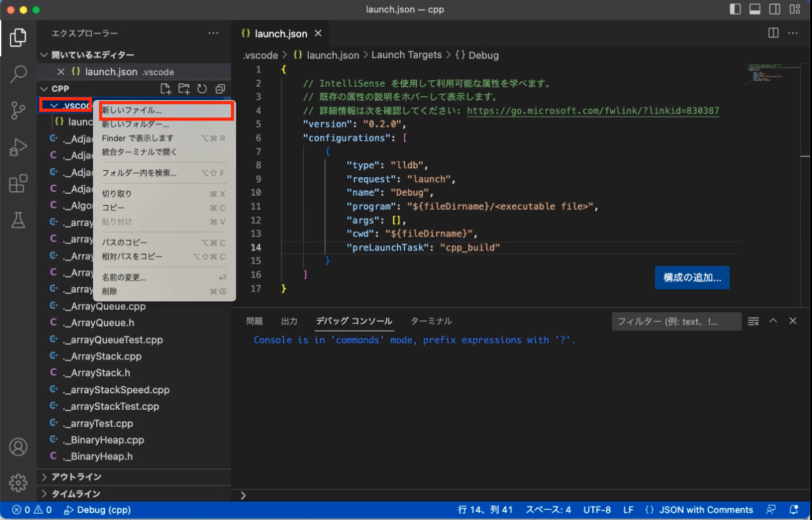
Task: Open the go.microsoft.com fwlink URL
Action: tap(593, 111)
